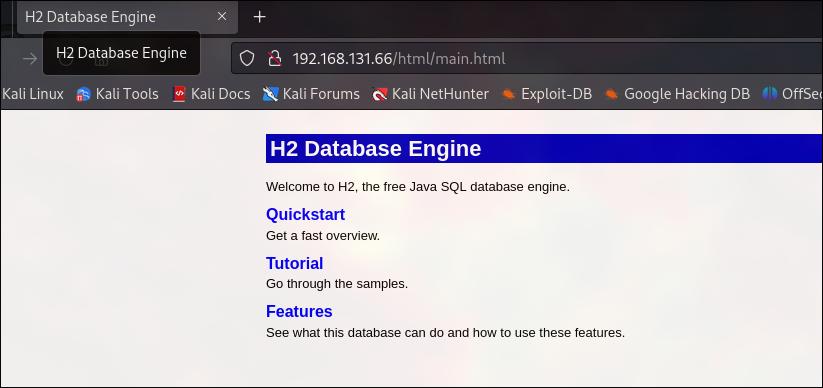Click the 'Welcome to H2' sentence

tap(418, 187)
